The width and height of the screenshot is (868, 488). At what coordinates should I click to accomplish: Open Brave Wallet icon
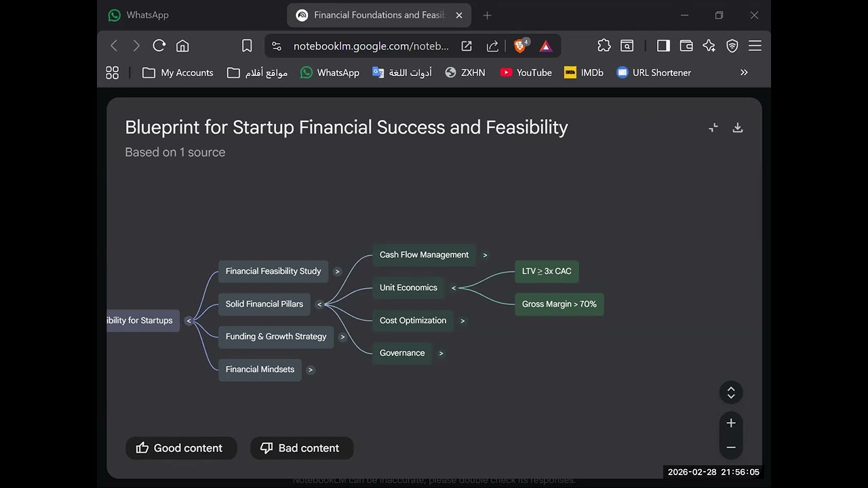pyautogui.click(x=686, y=45)
